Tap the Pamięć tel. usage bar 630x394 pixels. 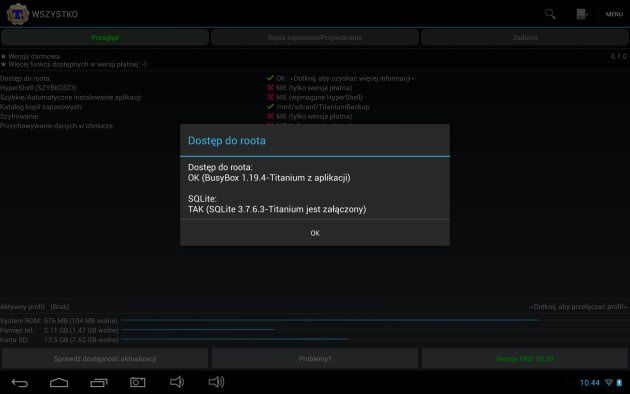click(x=375, y=330)
